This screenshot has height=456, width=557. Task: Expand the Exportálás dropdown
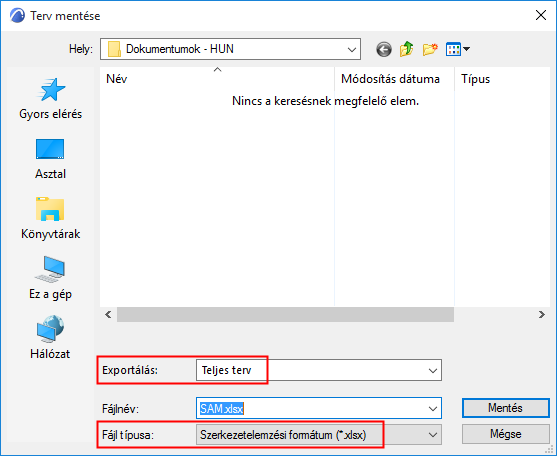click(x=432, y=370)
